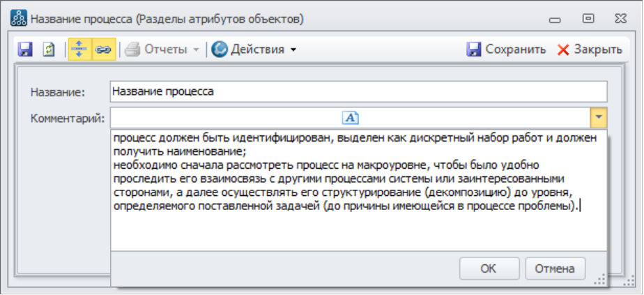Expand the Действия dropdown arrow
644x295 pixels.
click(293, 50)
